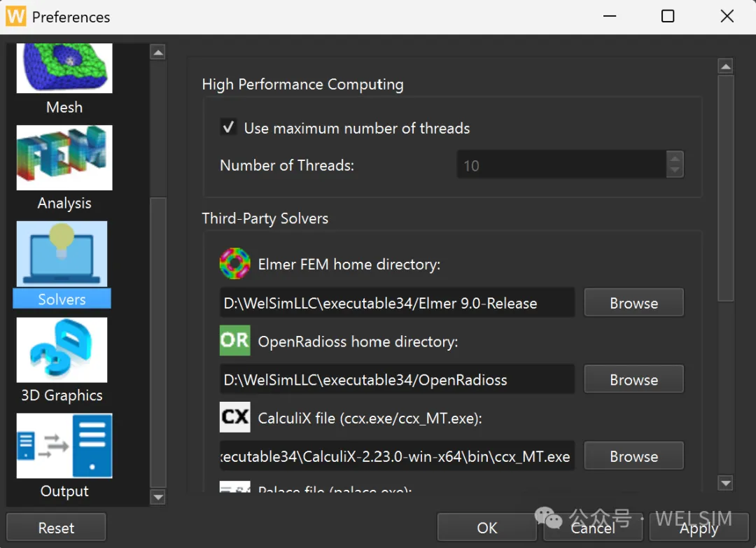This screenshot has width=756, height=548.
Task: Click the CalculiX file path field
Action: pos(397,456)
